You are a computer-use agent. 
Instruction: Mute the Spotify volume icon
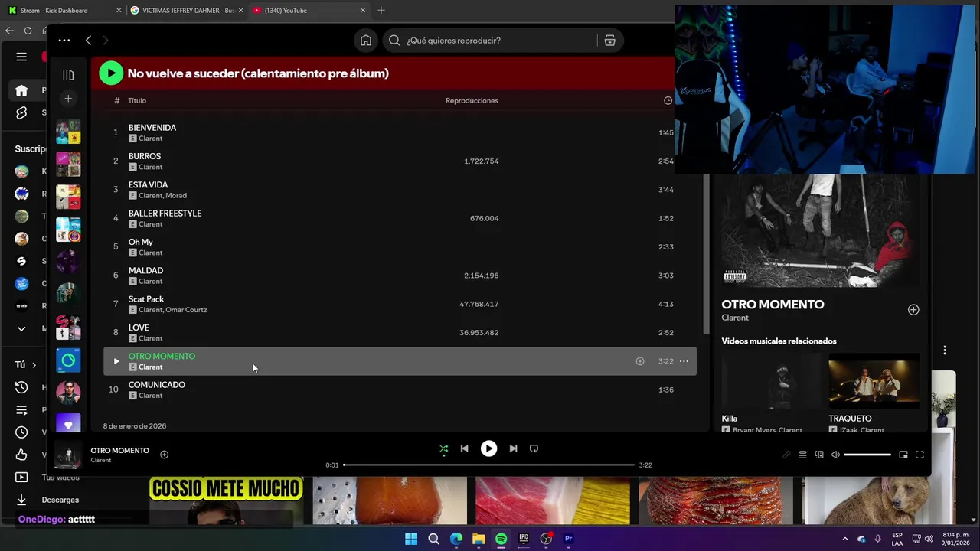tap(835, 455)
